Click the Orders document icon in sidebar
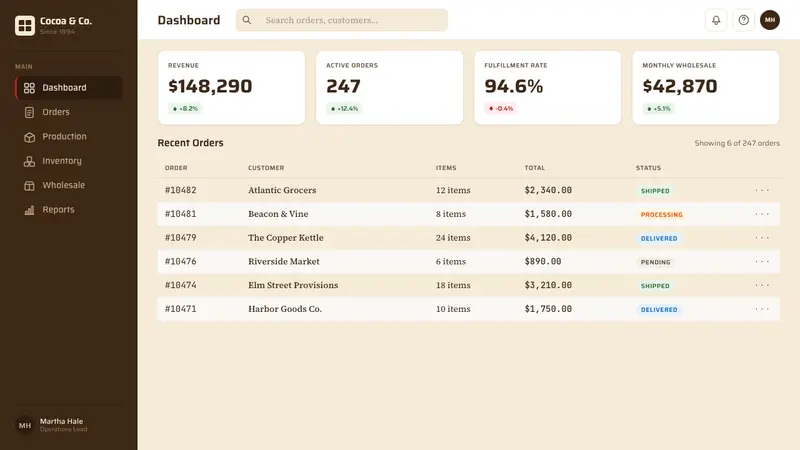This screenshot has height=450, width=800. 29,112
